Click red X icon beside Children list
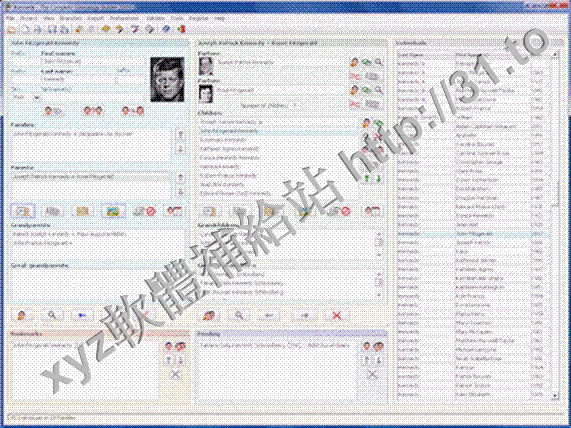The image size is (571, 428). point(379,137)
